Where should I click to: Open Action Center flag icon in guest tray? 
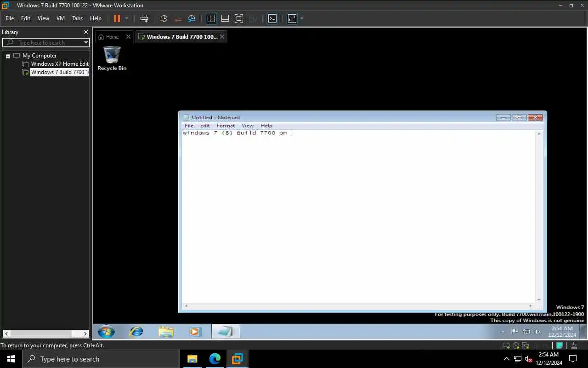coord(515,332)
